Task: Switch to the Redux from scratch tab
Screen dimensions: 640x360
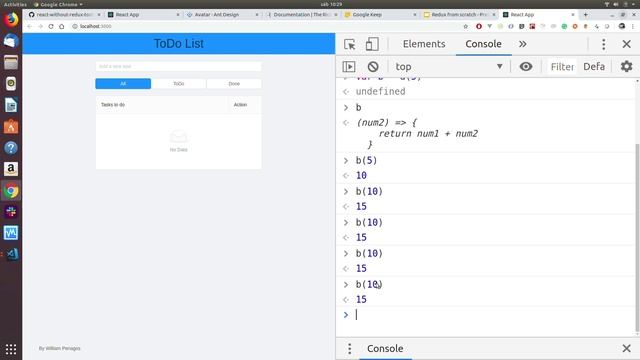Action: coord(459,15)
